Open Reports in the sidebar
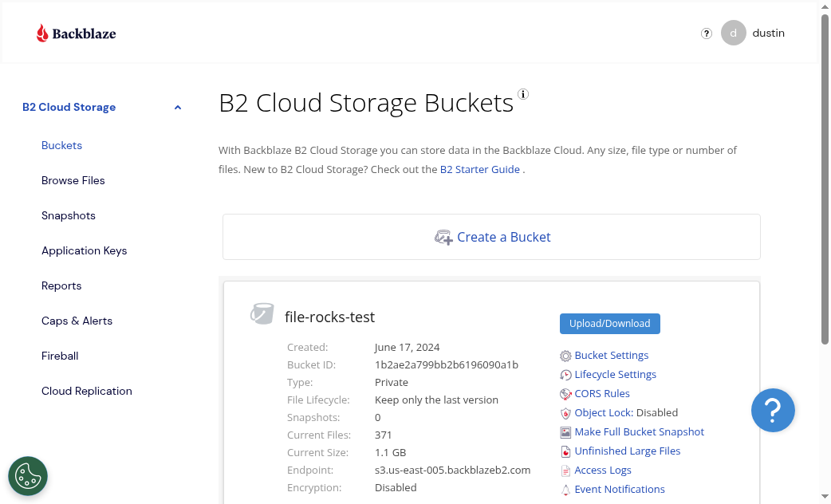This screenshot has height=504, width=831. (61, 285)
